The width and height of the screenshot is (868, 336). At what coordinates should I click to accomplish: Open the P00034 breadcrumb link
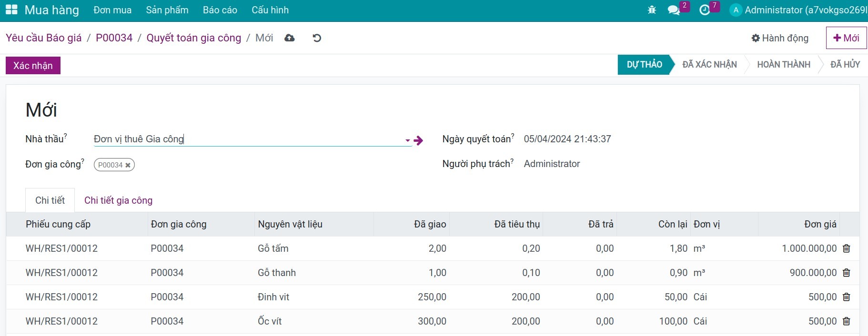(114, 38)
